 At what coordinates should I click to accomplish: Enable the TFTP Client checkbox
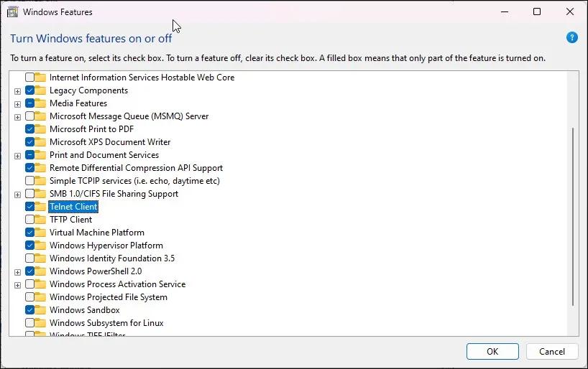29,220
